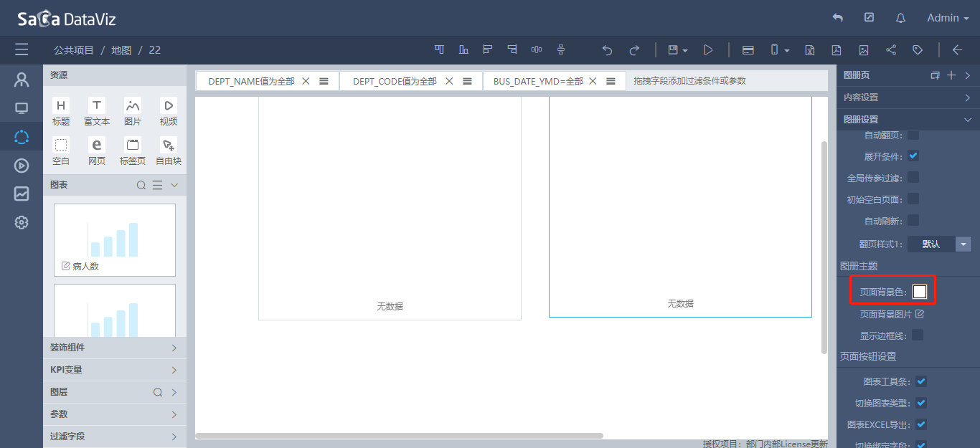980x448 pixels.
Task: Uncheck 图表EXCEL导出 checkbox
Action: (921, 424)
